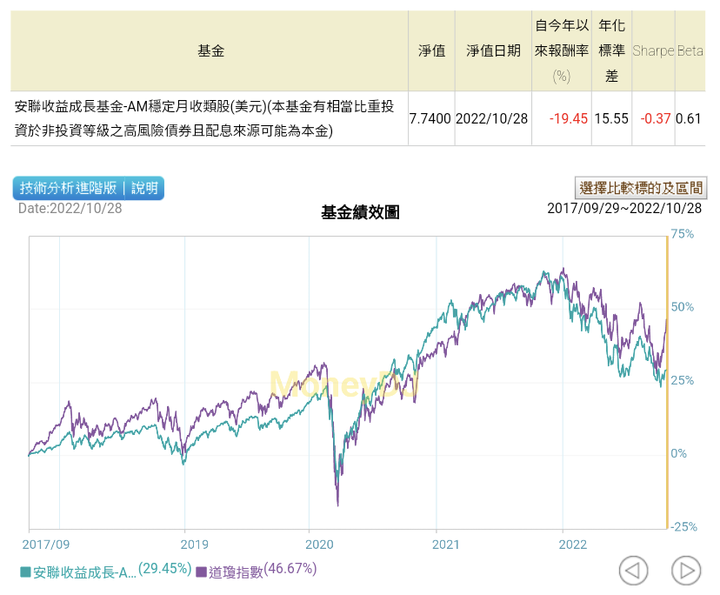This screenshot has width=720, height=595.
Task: Click the 50% y-axis label
Action: tap(682, 307)
